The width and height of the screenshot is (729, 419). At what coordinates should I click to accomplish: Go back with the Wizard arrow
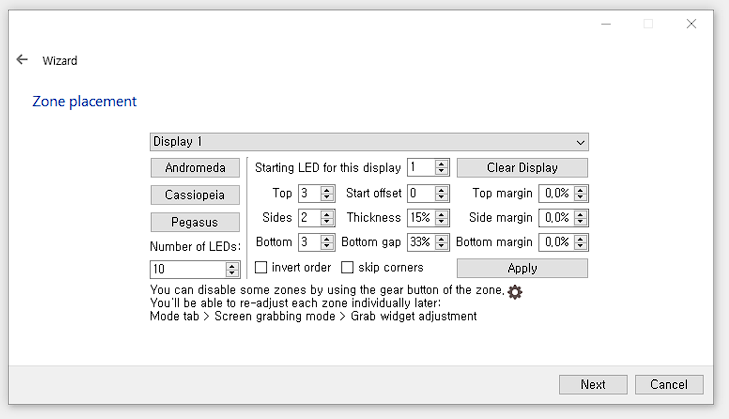pyautogui.click(x=22, y=60)
